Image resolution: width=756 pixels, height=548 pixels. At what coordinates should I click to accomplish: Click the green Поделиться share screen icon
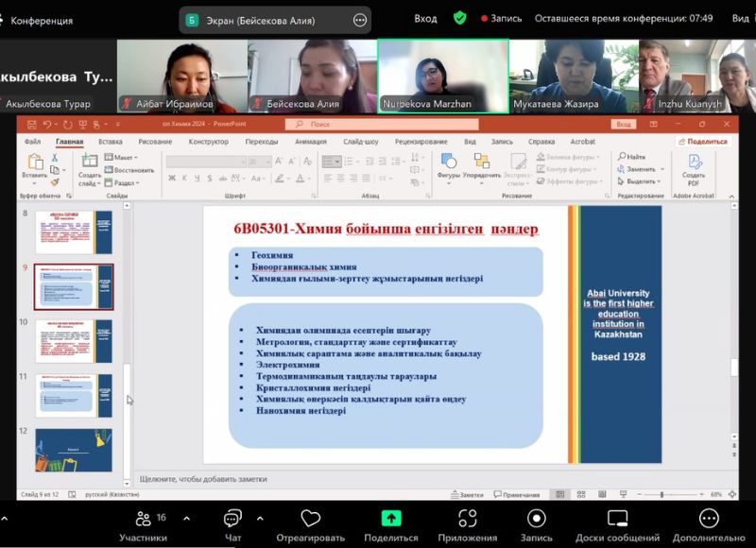click(390, 519)
